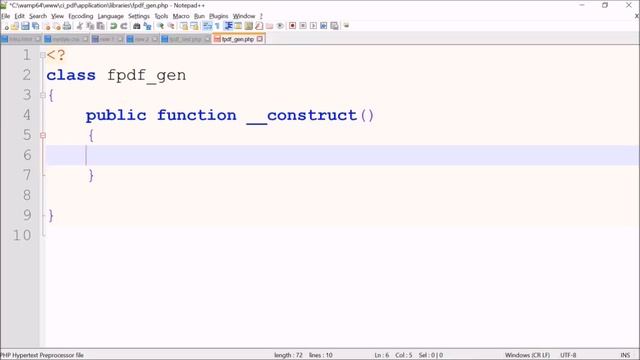The width and height of the screenshot is (640, 360).
Task: Create a new document via toolbar
Action: (x=6, y=26)
